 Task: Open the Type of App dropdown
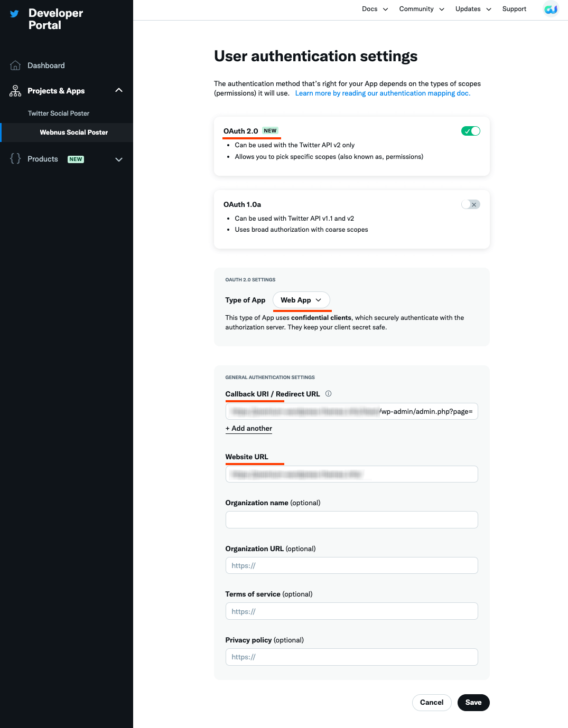pos(301,300)
